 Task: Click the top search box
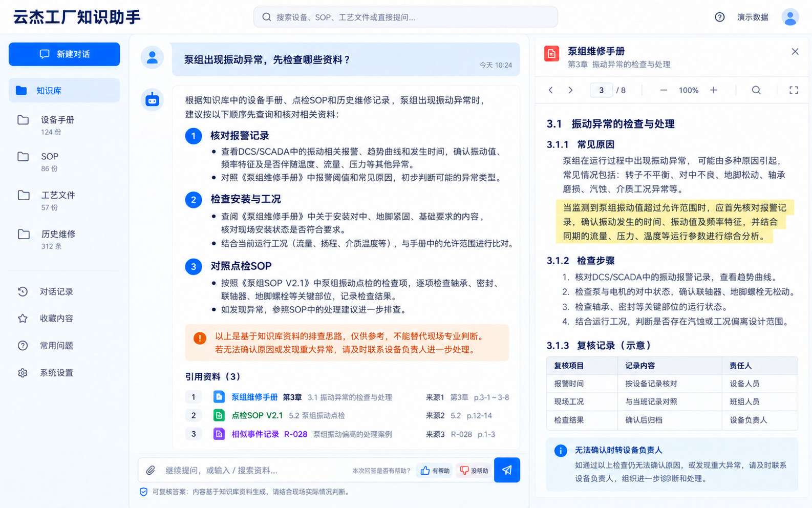(405, 17)
